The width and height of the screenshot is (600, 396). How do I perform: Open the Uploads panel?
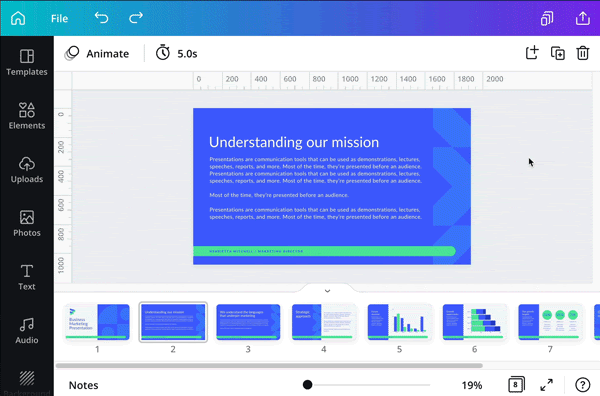[x=27, y=170]
